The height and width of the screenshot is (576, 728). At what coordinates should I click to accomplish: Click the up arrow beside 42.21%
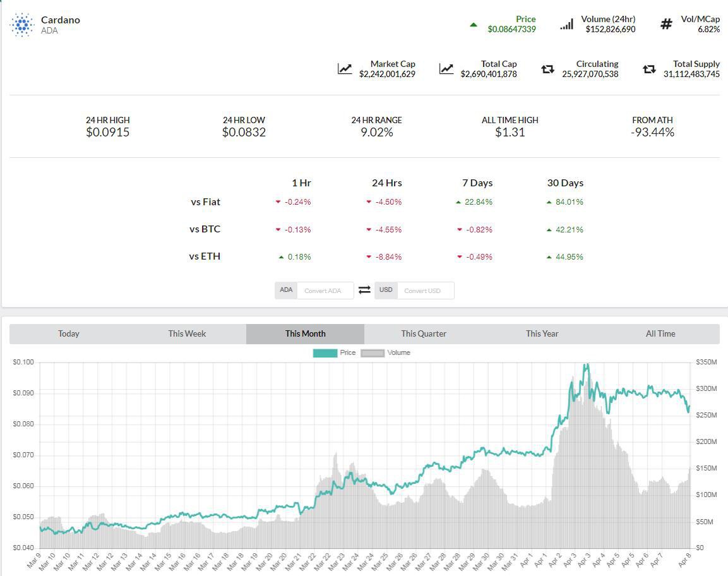pos(549,229)
